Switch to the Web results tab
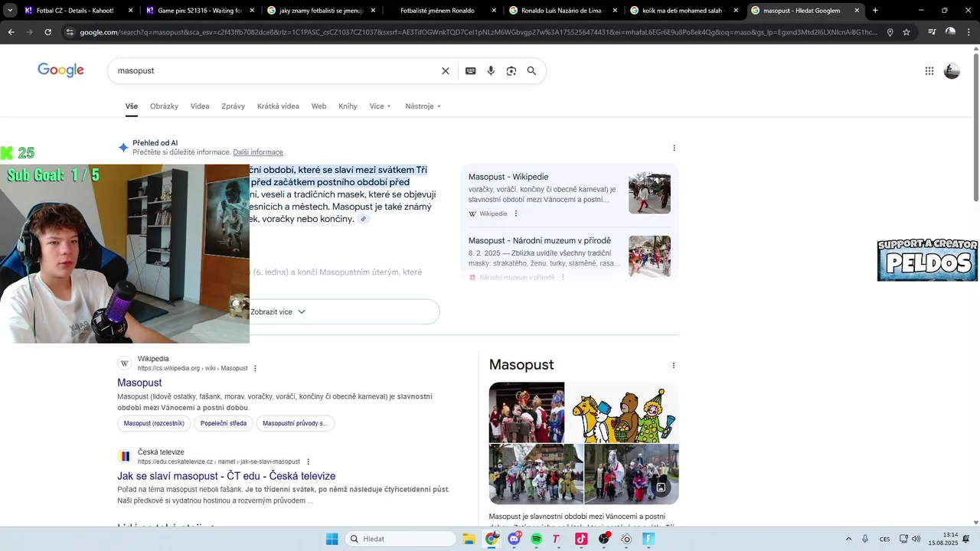This screenshot has height=551, width=980. (318, 106)
